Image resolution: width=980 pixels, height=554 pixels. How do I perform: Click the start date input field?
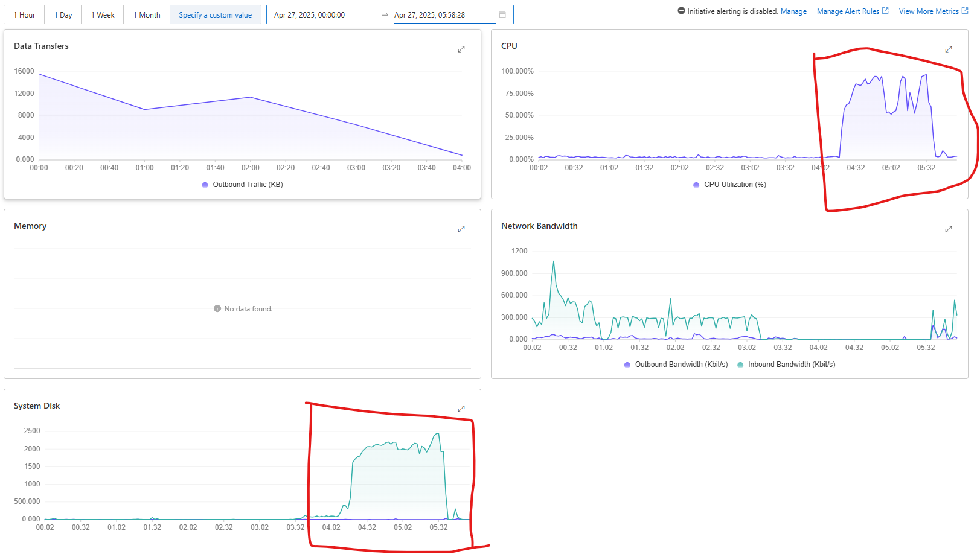coord(320,14)
